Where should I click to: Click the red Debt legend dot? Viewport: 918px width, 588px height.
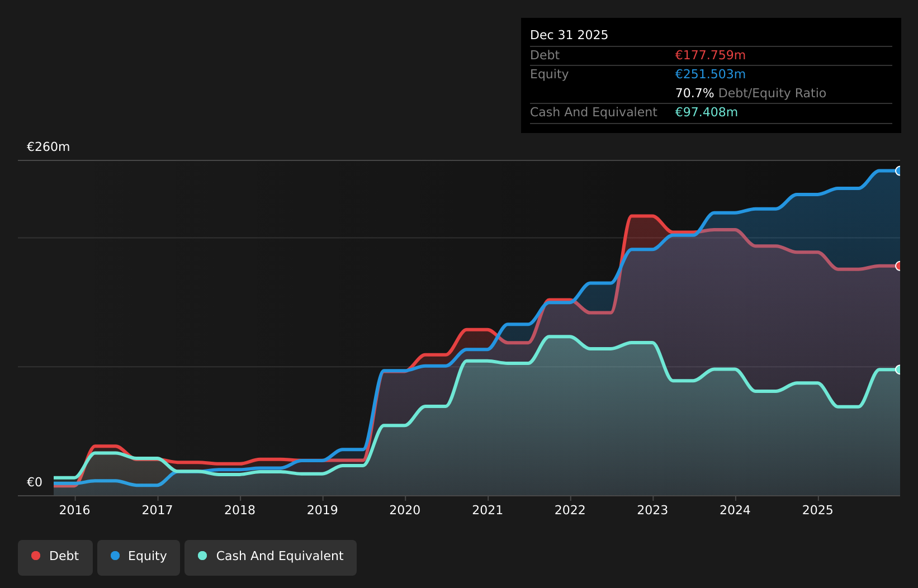click(x=36, y=556)
